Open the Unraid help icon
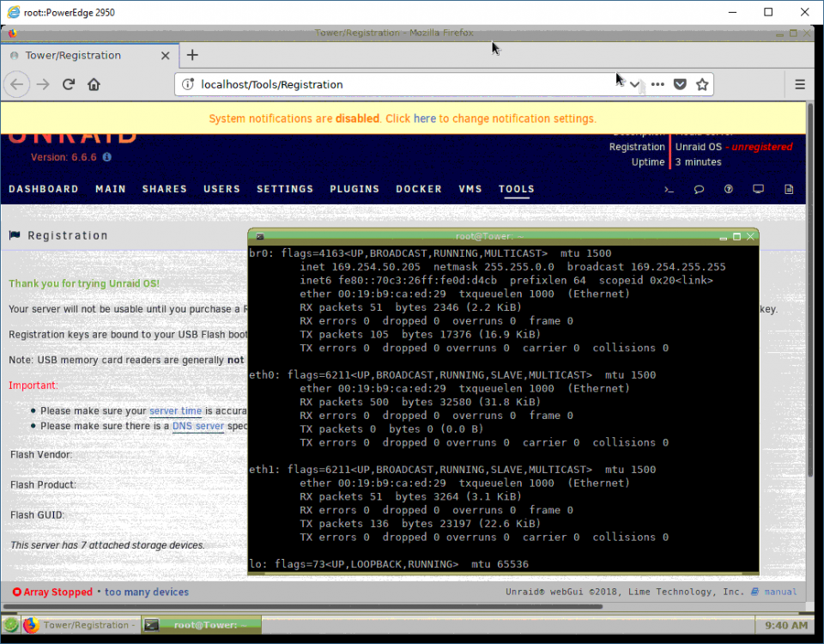Viewport: 824px width, 644px height. click(729, 189)
